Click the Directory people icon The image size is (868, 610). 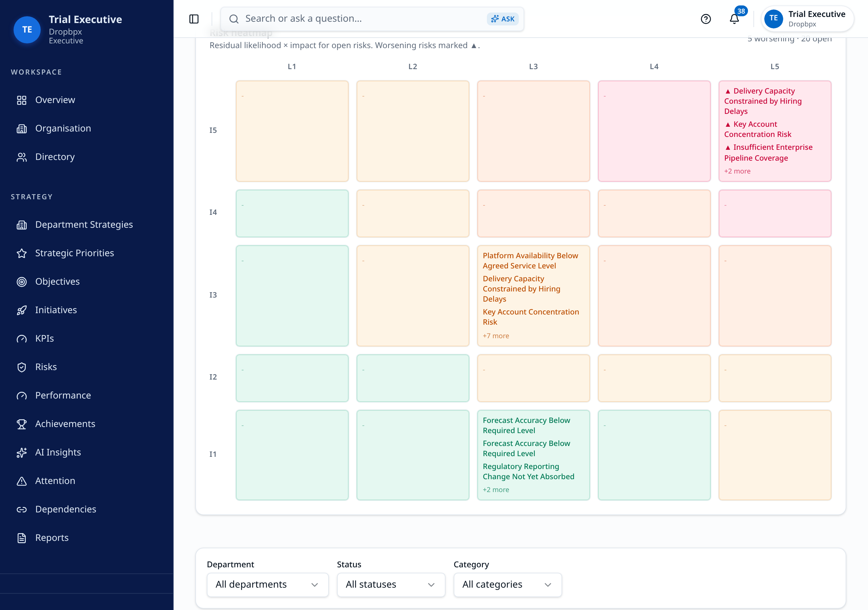[22, 157]
